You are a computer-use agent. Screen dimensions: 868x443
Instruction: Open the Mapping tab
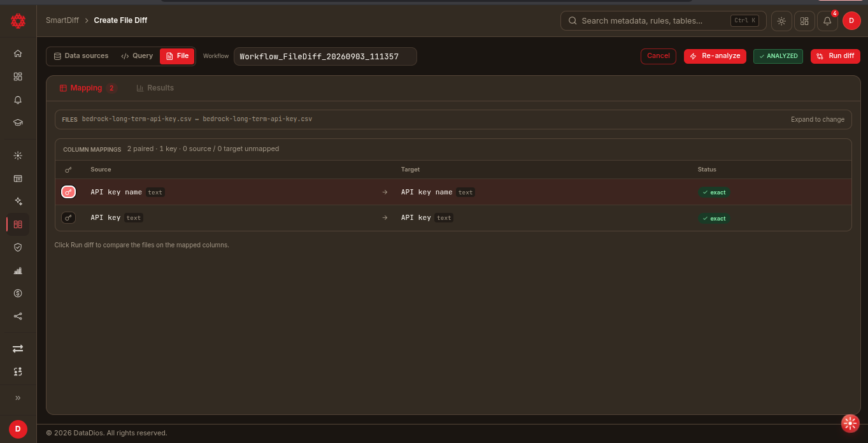click(87, 88)
